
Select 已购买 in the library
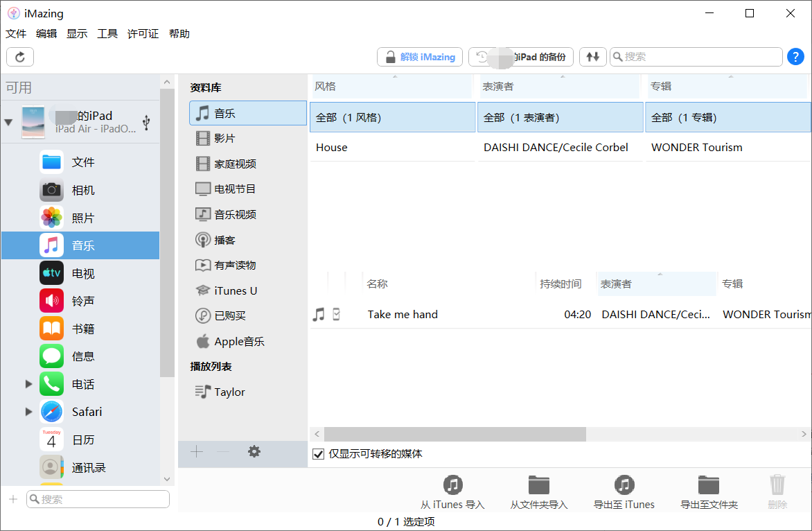(x=248, y=315)
